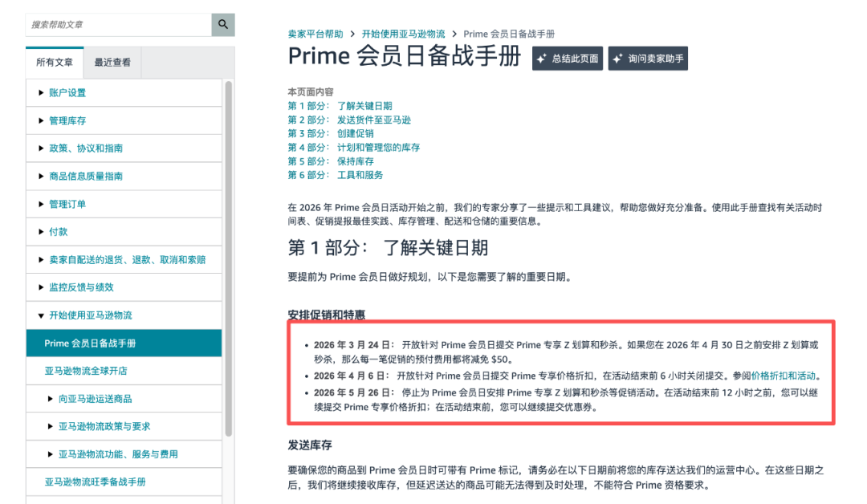
Task: Click inside the 搜索帮助文章 search field
Action: (x=112, y=25)
